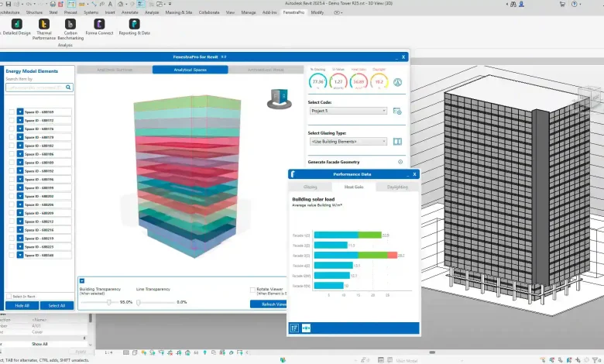Check the box for Space ID 680548

tap(12, 255)
